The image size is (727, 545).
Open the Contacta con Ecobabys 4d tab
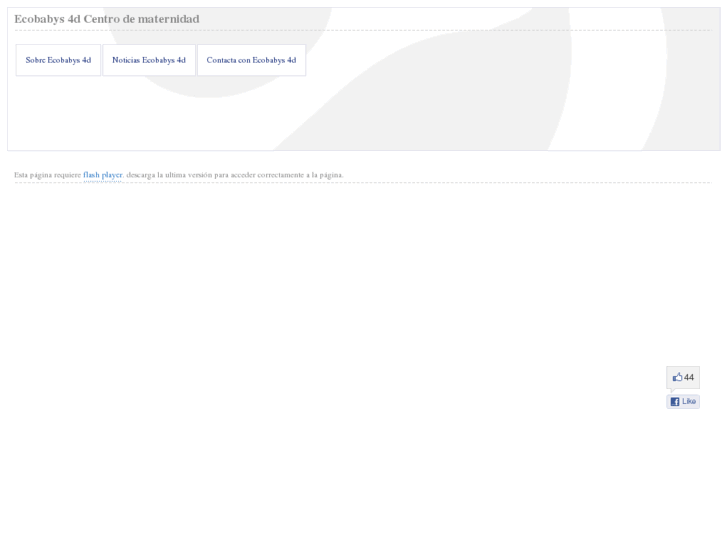tap(251, 60)
